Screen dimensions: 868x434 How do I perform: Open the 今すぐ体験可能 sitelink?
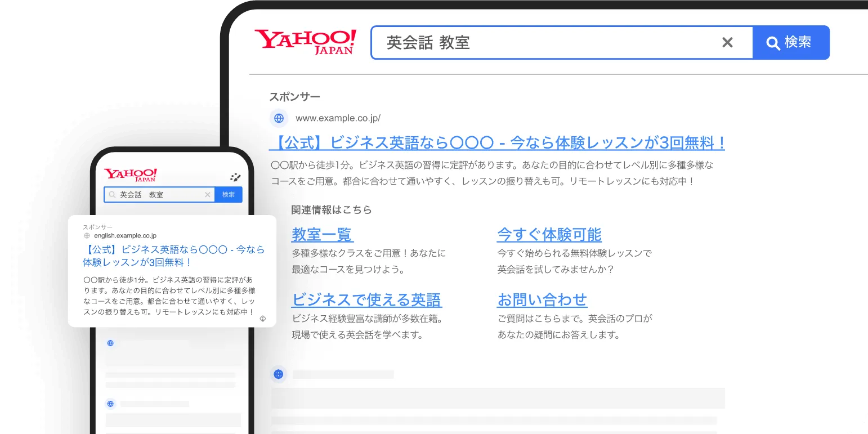click(x=549, y=234)
